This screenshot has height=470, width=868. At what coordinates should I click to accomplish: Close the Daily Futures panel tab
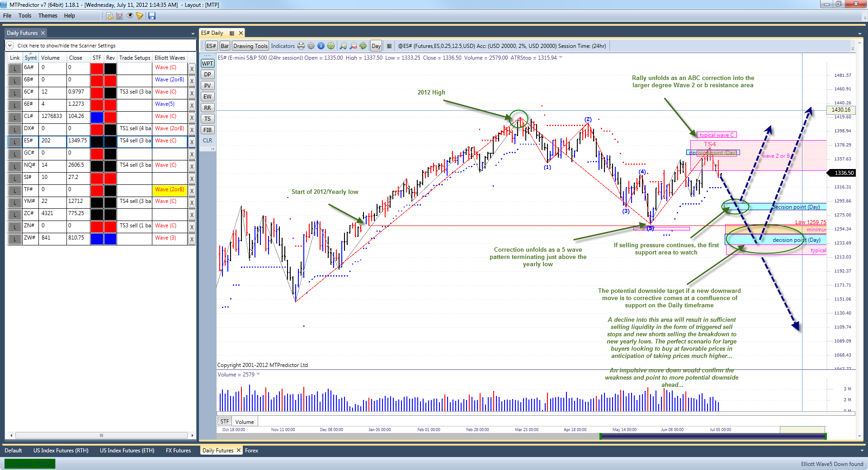tap(43, 33)
